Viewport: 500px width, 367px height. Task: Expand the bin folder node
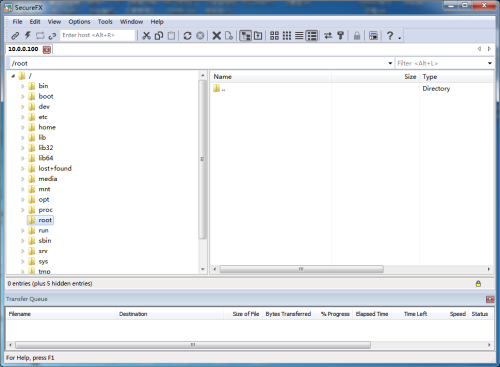tap(23, 86)
